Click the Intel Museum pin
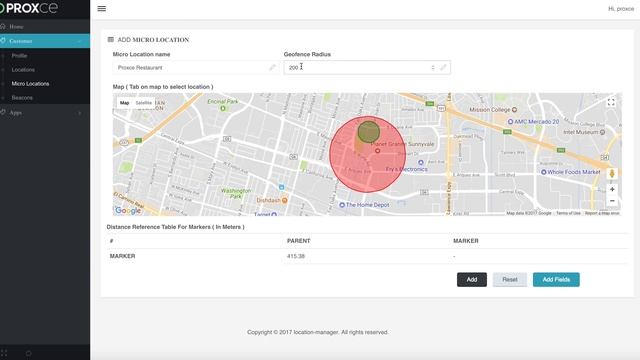The height and width of the screenshot is (360, 640). tap(602, 132)
